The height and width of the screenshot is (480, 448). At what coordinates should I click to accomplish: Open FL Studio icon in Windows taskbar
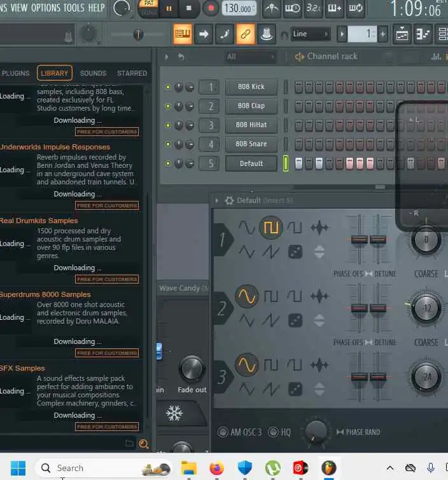coord(329,468)
